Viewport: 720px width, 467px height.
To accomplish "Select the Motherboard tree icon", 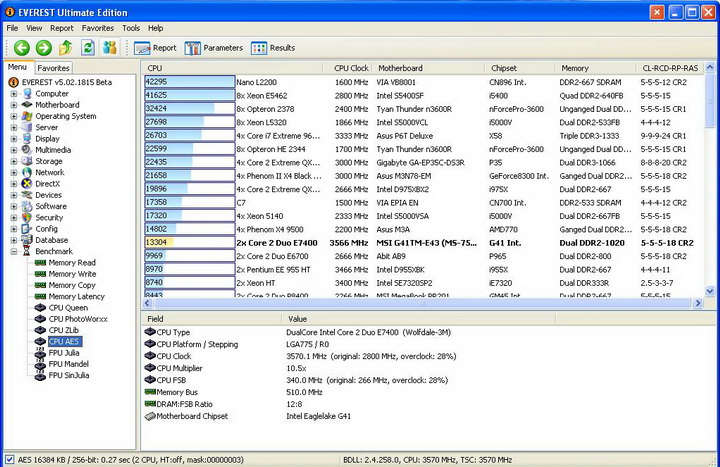I will click(x=27, y=105).
